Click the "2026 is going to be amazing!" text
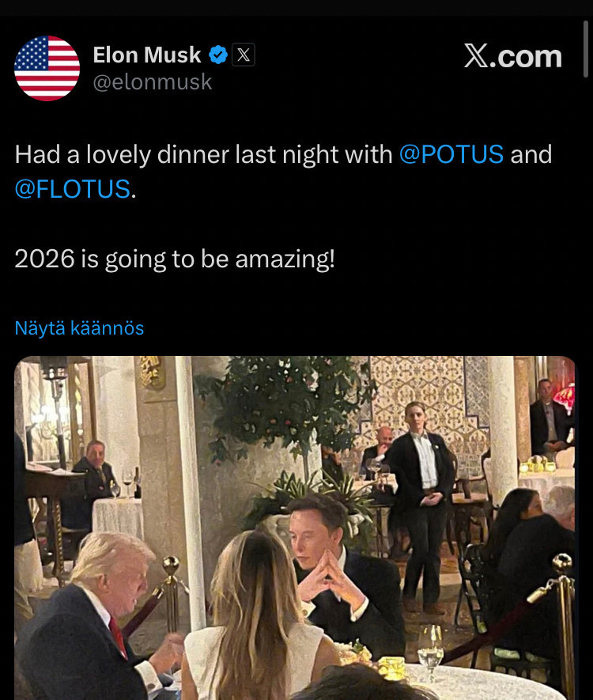Screen dimensions: 593x700 coord(175,259)
